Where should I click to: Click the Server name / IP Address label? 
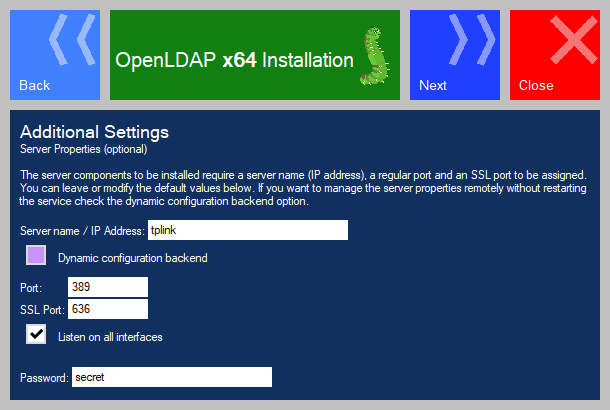82,231
